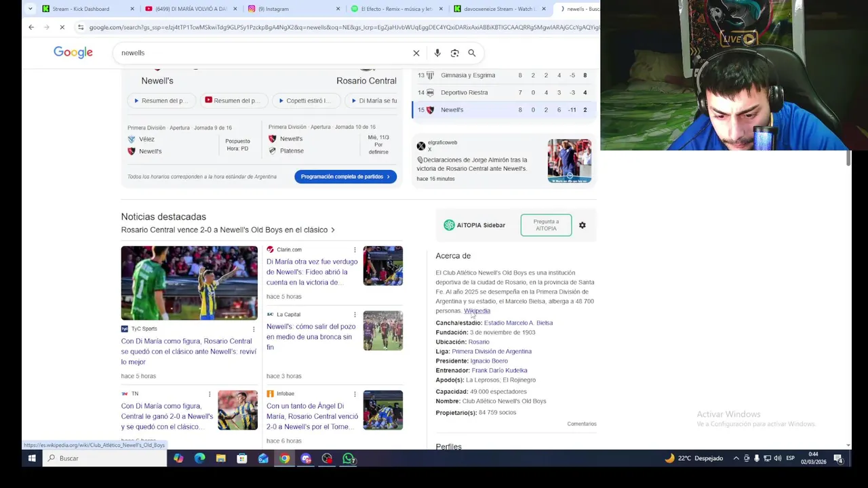
Task: Open Clarín Di María otra vez verdugo article
Action: 312,272
